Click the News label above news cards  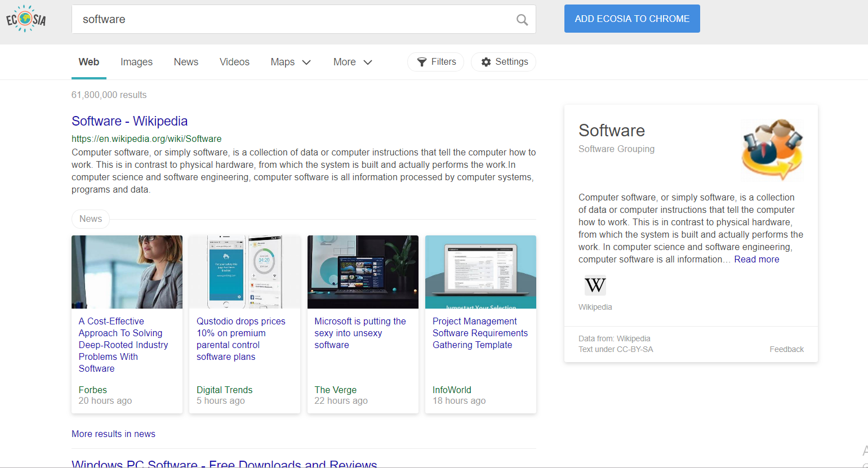pyautogui.click(x=91, y=219)
